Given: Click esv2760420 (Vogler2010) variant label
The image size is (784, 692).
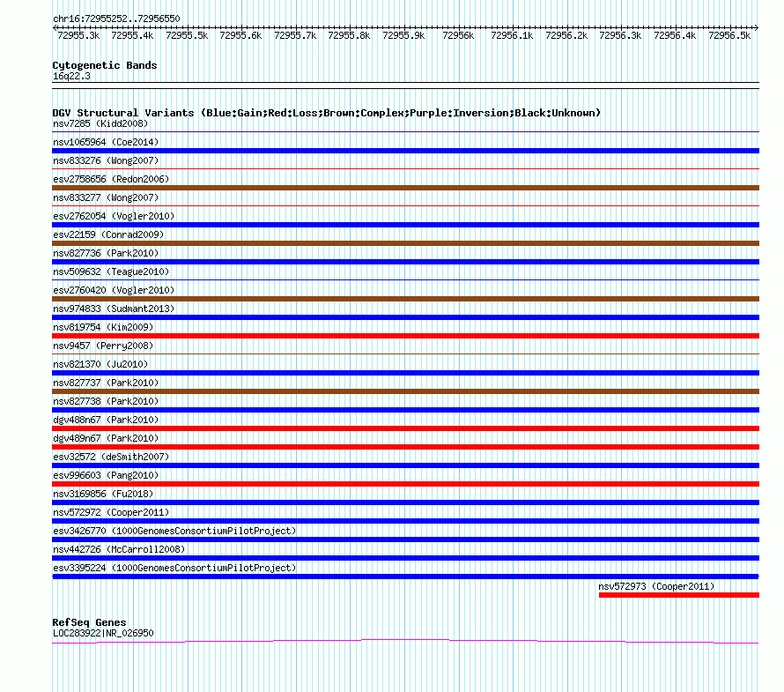Looking at the screenshot, I should coord(114,290).
